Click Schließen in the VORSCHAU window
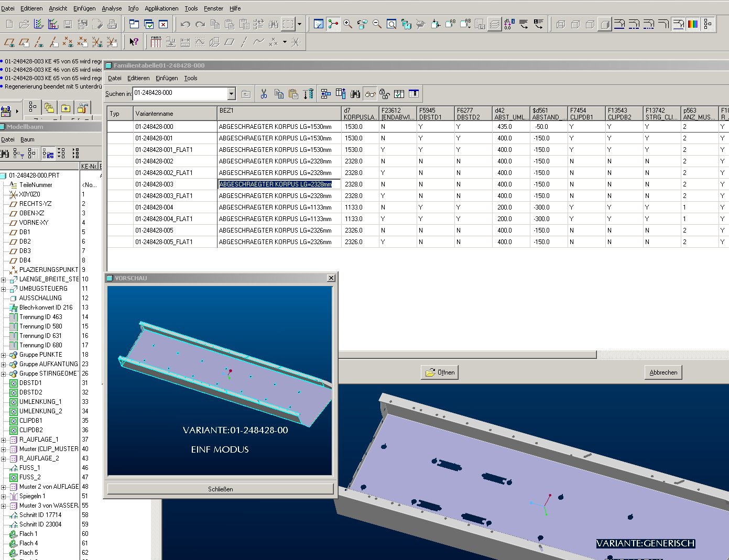This screenshot has width=729, height=560. click(x=220, y=489)
